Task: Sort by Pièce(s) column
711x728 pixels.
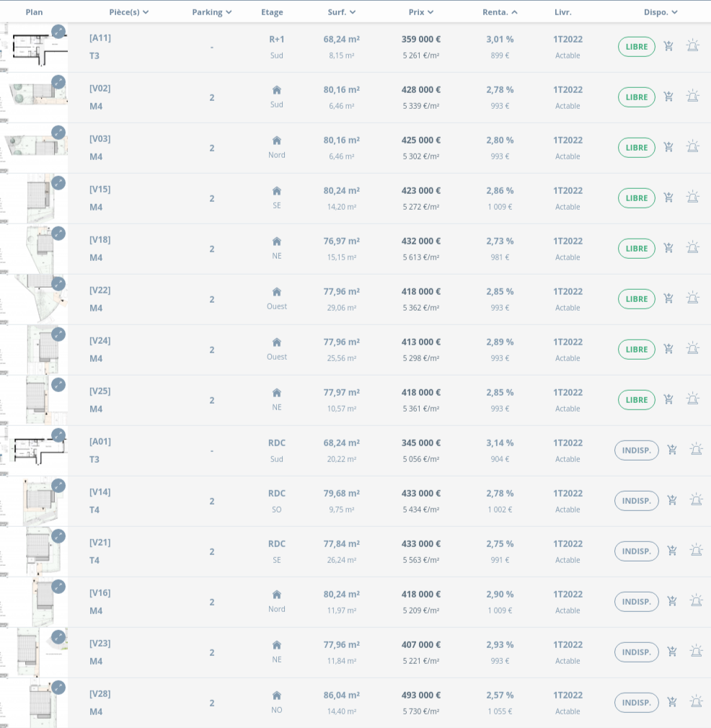Action: [129, 12]
